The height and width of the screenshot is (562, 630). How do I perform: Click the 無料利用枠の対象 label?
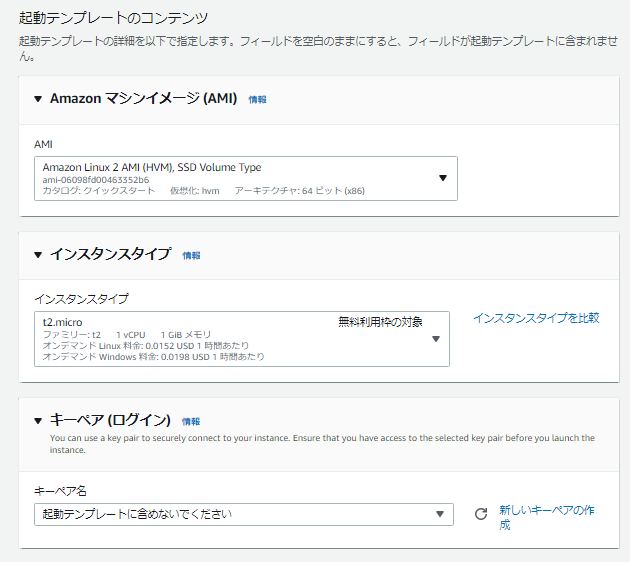pos(380,322)
